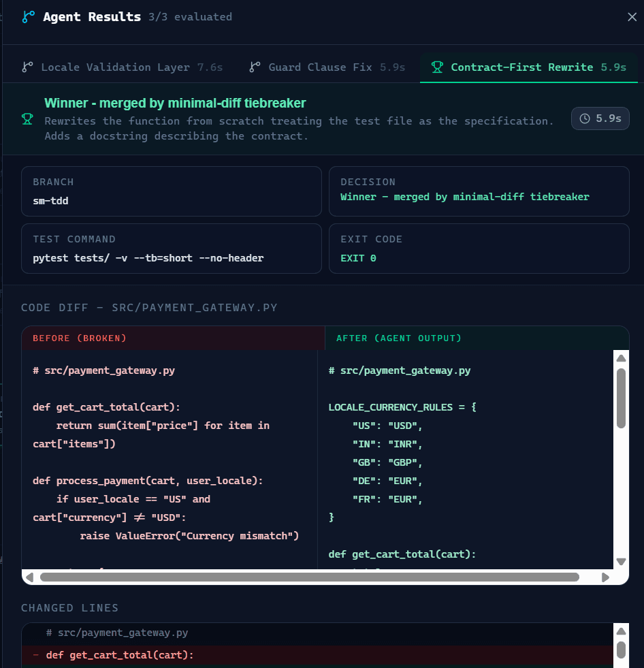The height and width of the screenshot is (668, 644).
Task: Click the winner description paragraph text
Action: coord(299,129)
